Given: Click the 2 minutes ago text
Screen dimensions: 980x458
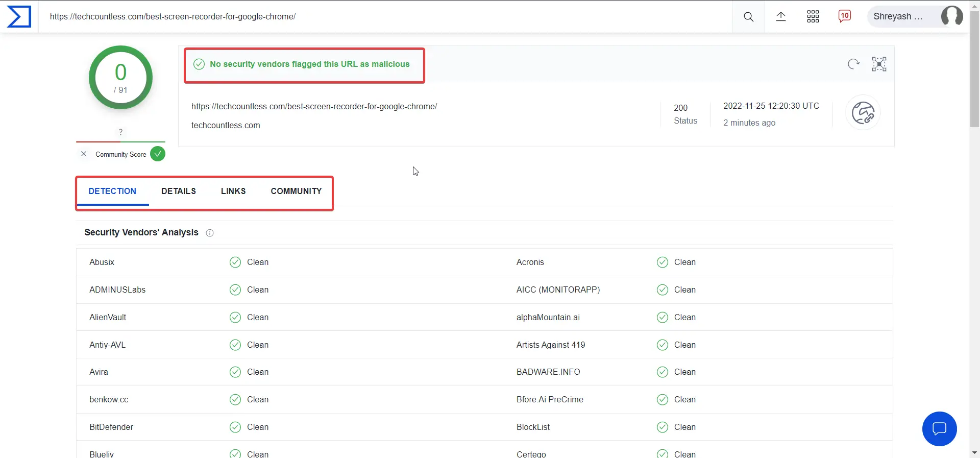Looking at the screenshot, I should click(x=749, y=123).
